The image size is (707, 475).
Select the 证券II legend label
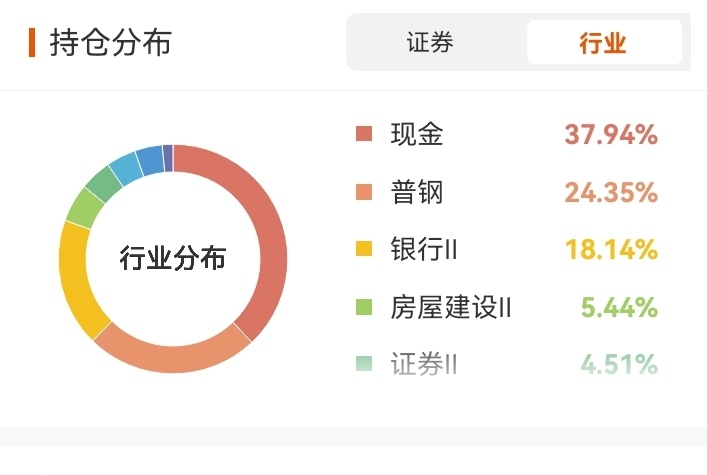(424, 364)
